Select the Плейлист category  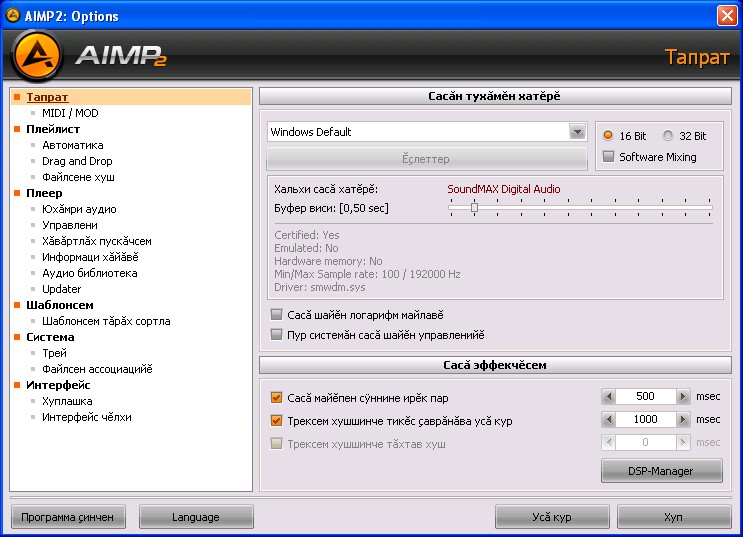(53, 129)
